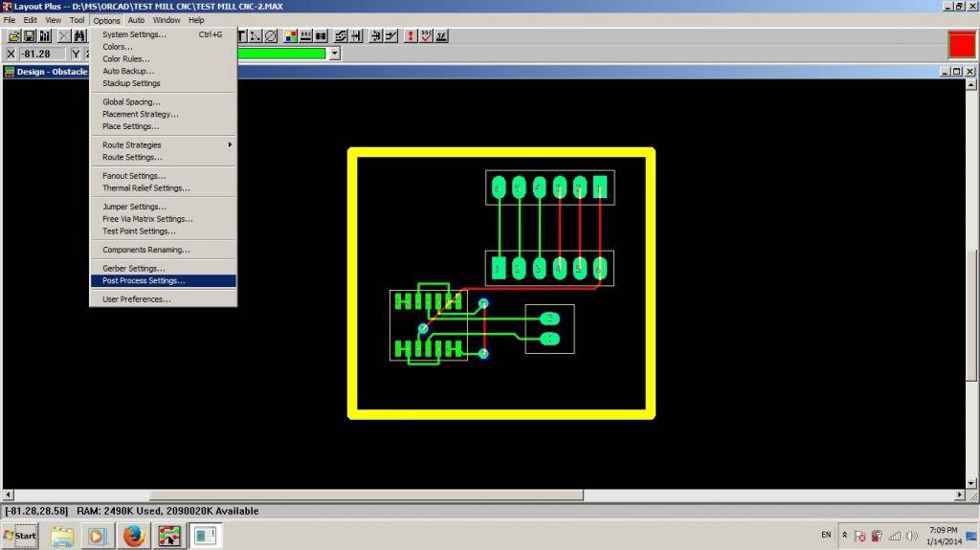Open media player taskbar icon
980x550 pixels.
97,536
